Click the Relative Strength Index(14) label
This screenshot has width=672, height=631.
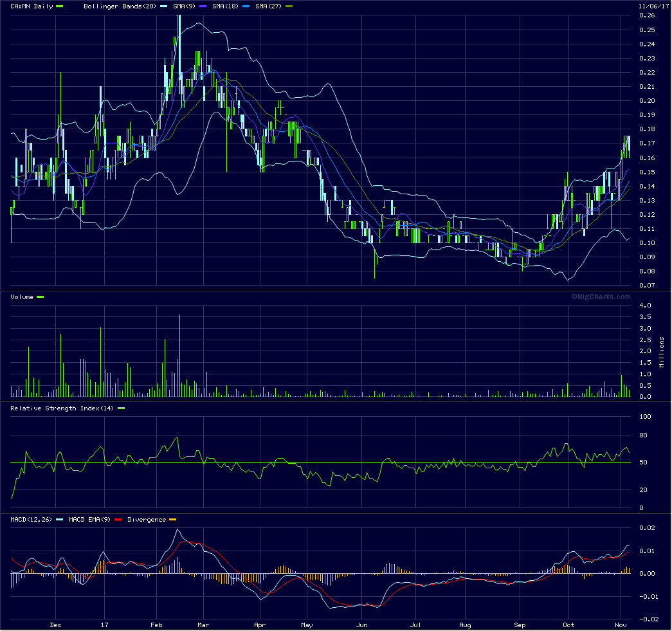point(62,408)
